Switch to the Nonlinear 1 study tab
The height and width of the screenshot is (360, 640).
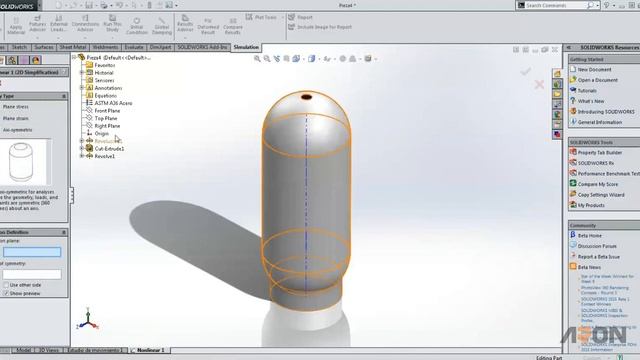pos(151,350)
